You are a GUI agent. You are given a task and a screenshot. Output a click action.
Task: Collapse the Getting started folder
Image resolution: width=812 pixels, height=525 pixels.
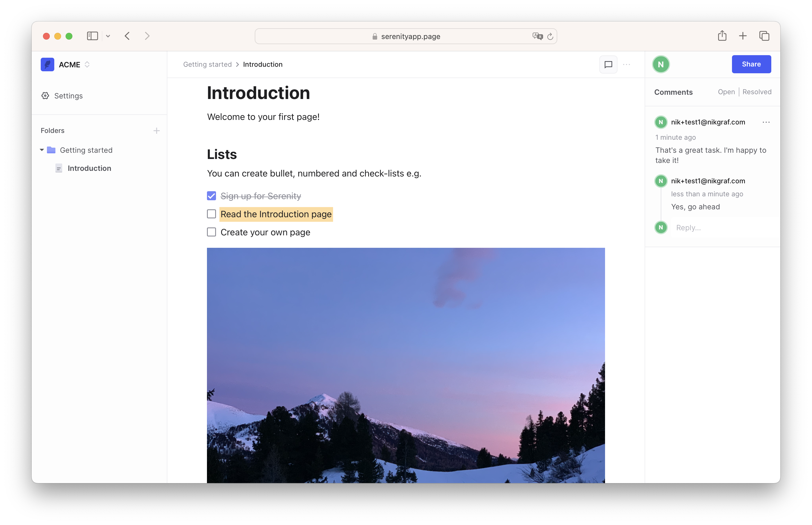[42, 150]
